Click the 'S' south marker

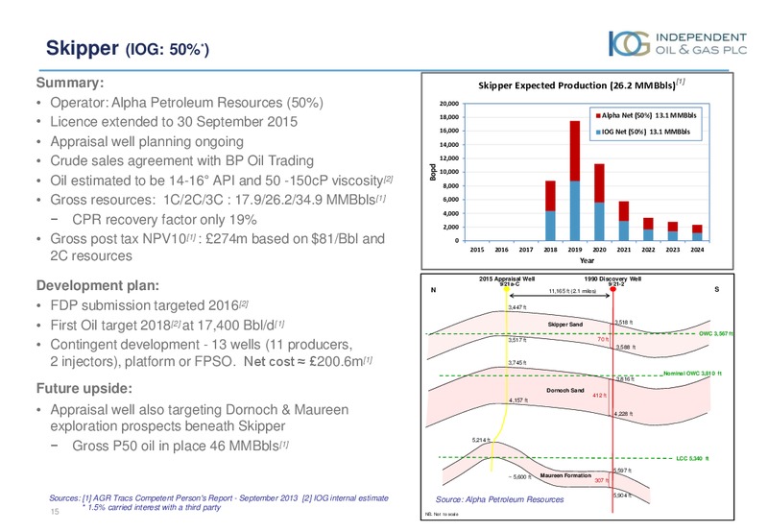click(x=716, y=289)
